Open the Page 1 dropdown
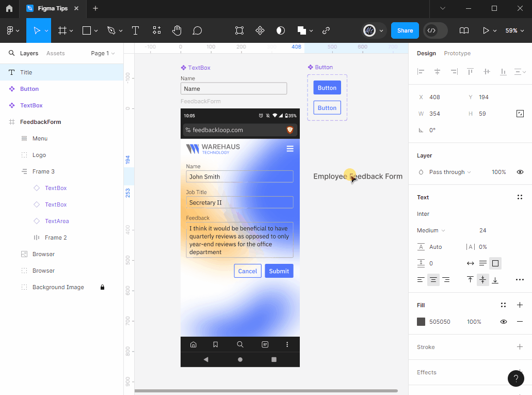Image resolution: width=532 pixels, height=395 pixels. click(x=103, y=53)
